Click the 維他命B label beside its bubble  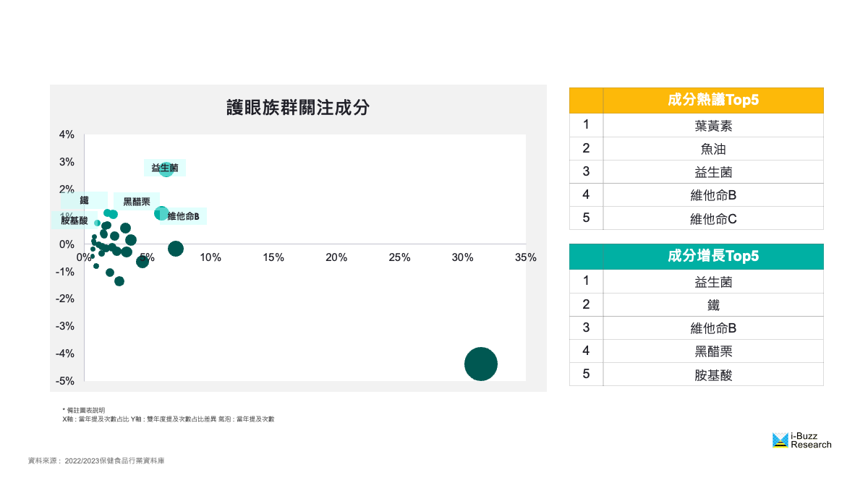[183, 216]
